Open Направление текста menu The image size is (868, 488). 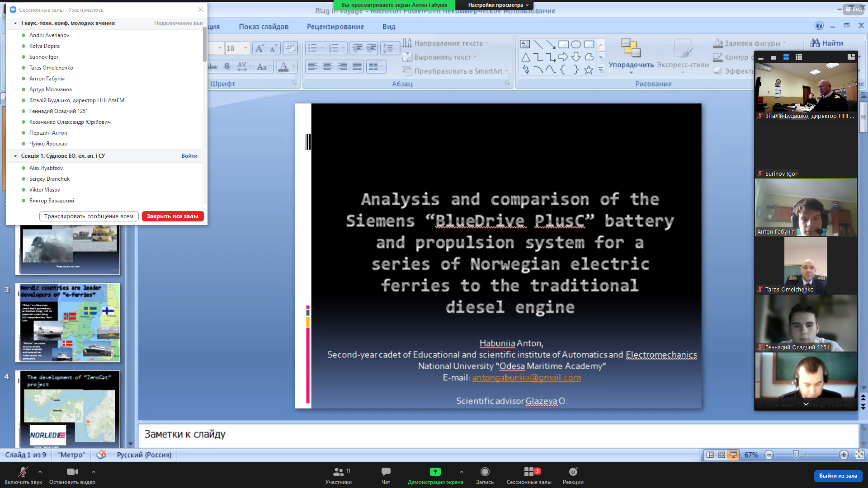[445, 43]
